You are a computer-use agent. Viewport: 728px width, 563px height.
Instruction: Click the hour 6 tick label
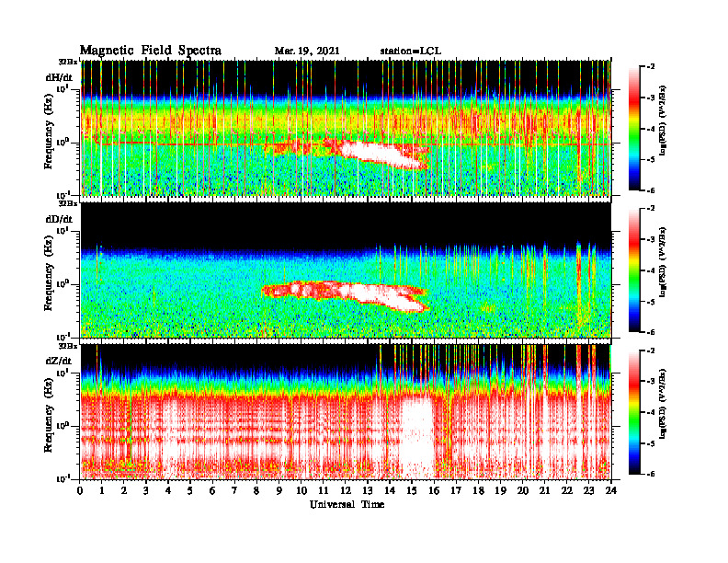click(212, 491)
